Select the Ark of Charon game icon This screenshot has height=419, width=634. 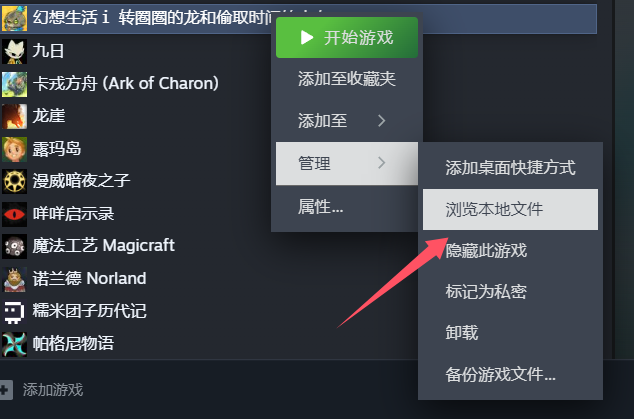pyautogui.click(x=14, y=84)
